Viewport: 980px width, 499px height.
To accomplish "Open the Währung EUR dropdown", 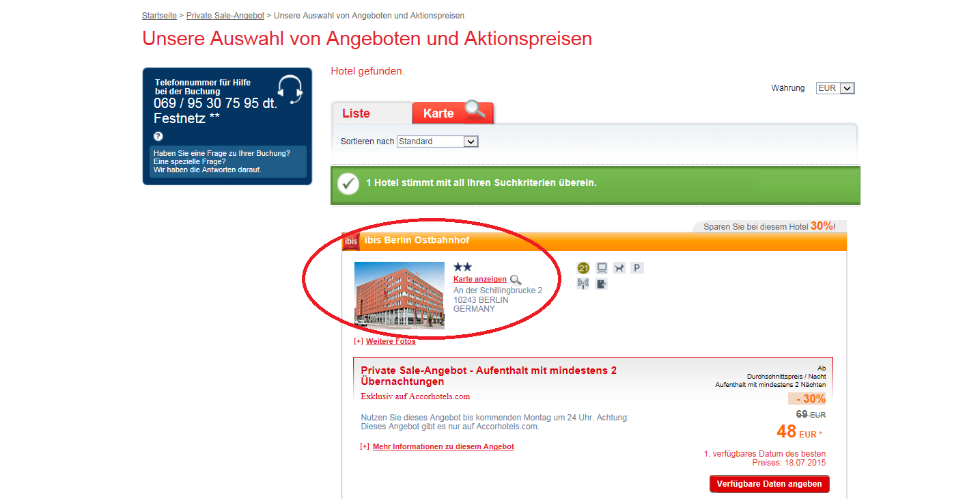I will pyautogui.click(x=835, y=88).
